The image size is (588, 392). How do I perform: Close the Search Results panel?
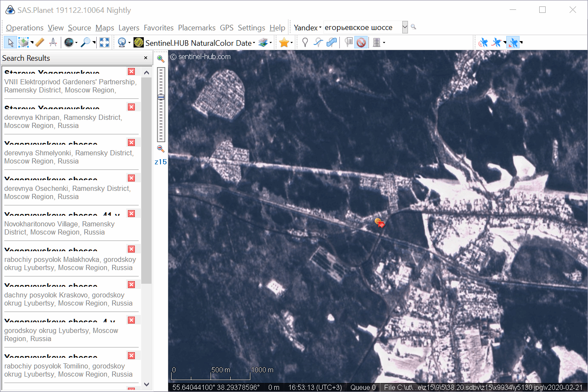(x=146, y=58)
